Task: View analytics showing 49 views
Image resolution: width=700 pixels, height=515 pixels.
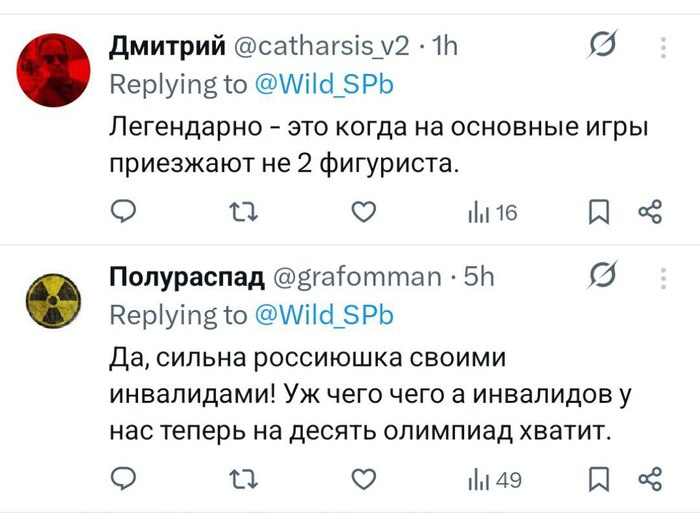Action: point(494,480)
